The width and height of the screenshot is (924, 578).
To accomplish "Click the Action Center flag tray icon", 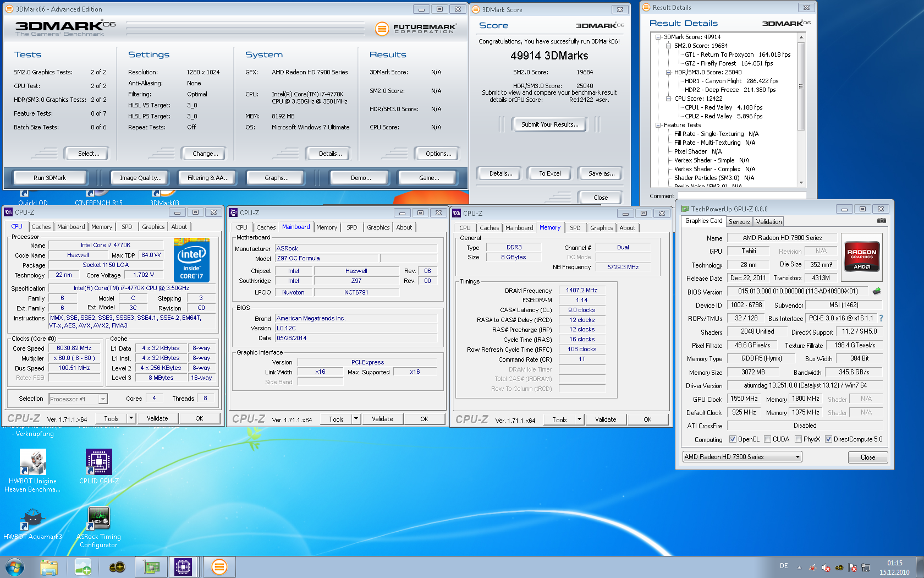I will 853,568.
